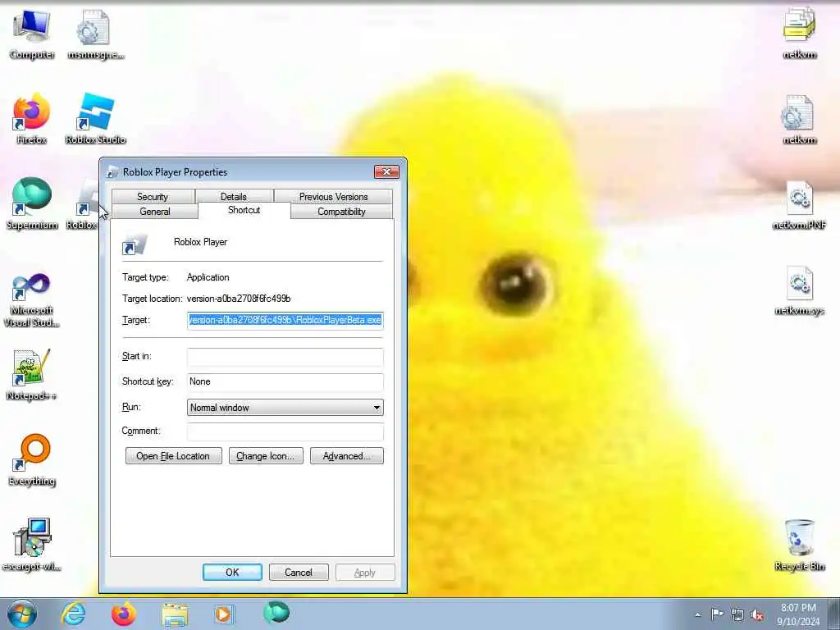Open Windows Media Player from taskbar
The image size is (840, 630).
[224, 614]
